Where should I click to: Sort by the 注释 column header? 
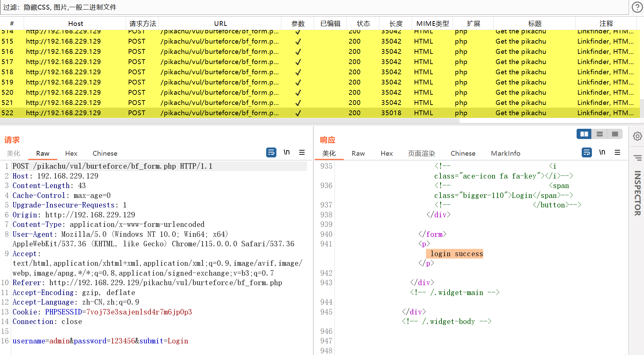click(606, 24)
